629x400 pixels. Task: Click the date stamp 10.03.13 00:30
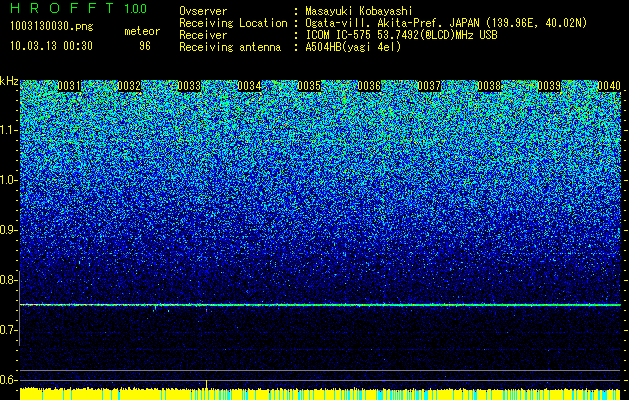pos(51,46)
